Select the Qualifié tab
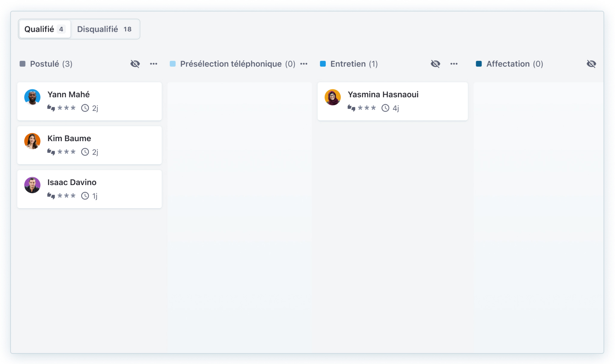 click(x=44, y=29)
